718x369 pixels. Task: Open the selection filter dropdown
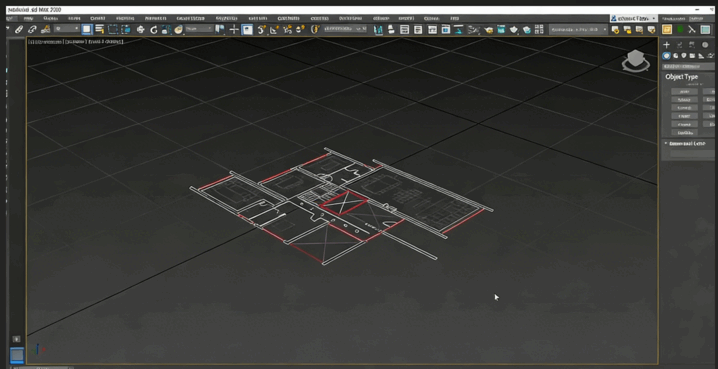67,29
